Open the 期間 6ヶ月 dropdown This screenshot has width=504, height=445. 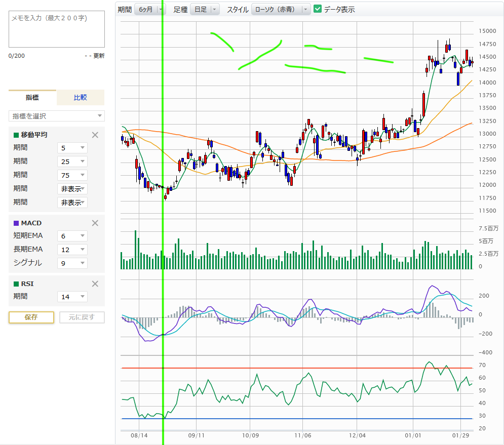(150, 9)
